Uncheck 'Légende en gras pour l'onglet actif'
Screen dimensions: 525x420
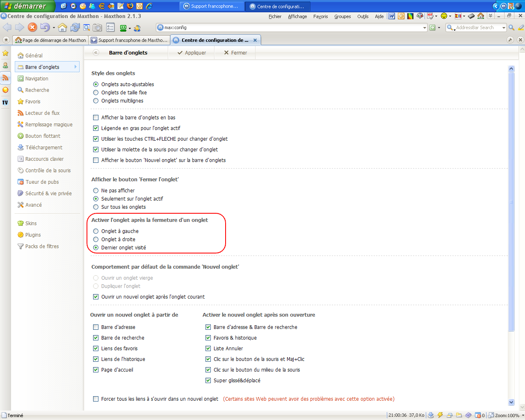tap(96, 128)
